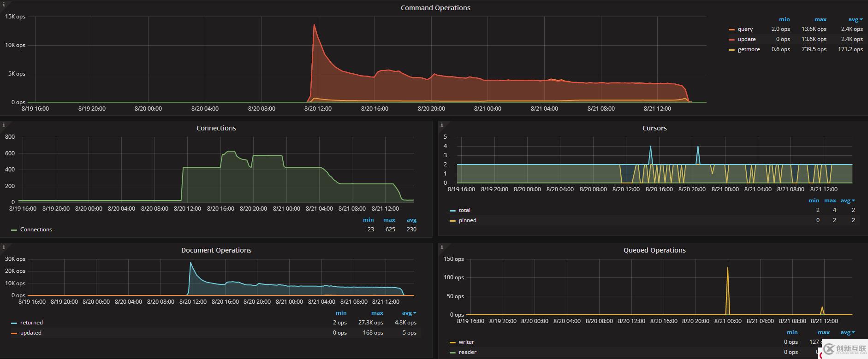
Task: Sort Connections legend by min
Action: 368,220
